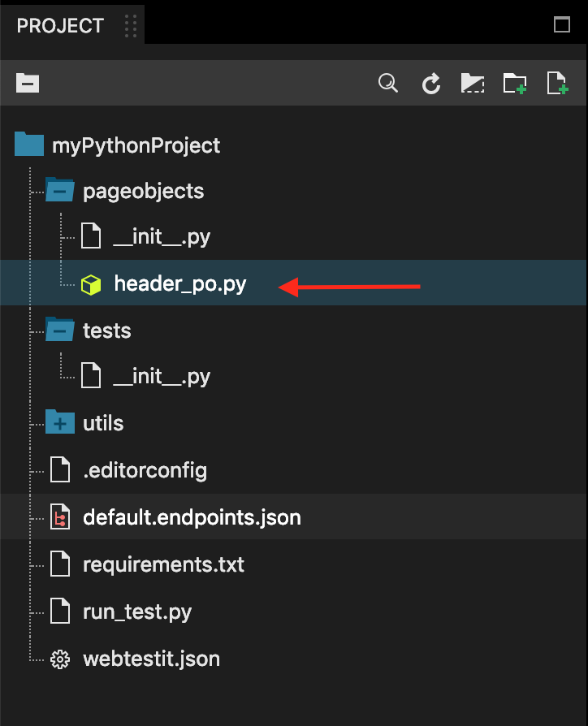The width and height of the screenshot is (588, 726).
Task: Select the myPythonProject root folder icon
Action: tap(29, 144)
